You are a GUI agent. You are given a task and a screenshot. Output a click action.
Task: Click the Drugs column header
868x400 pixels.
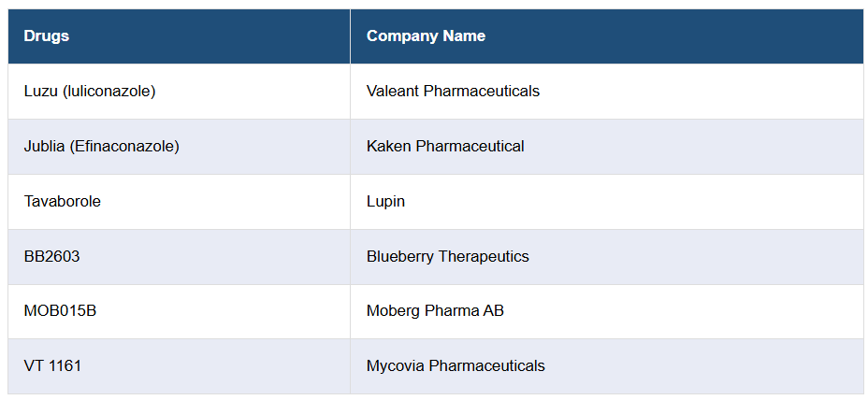[x=47, y=36]
